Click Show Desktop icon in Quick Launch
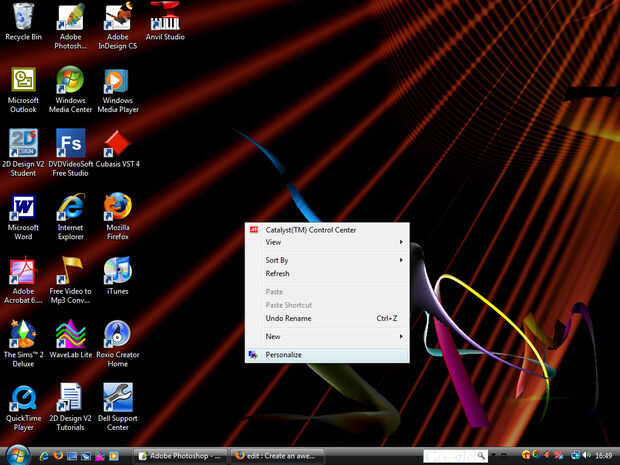 pos(72,456)
